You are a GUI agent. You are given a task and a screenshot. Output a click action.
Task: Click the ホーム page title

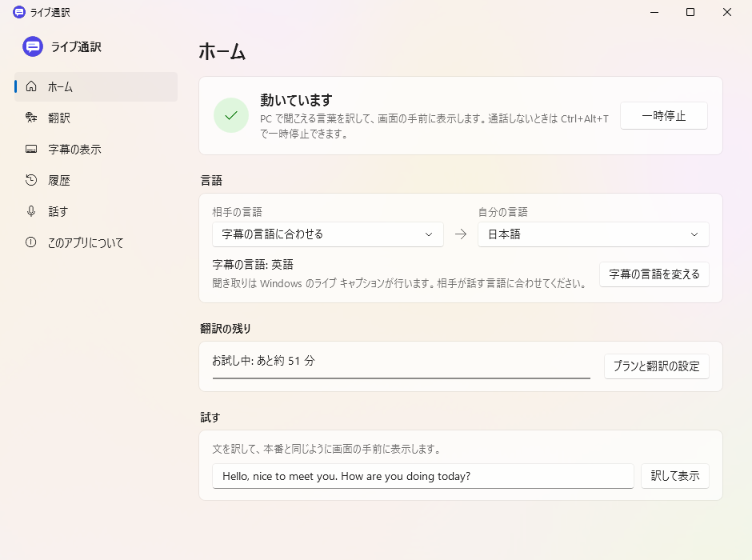(222, 51)
